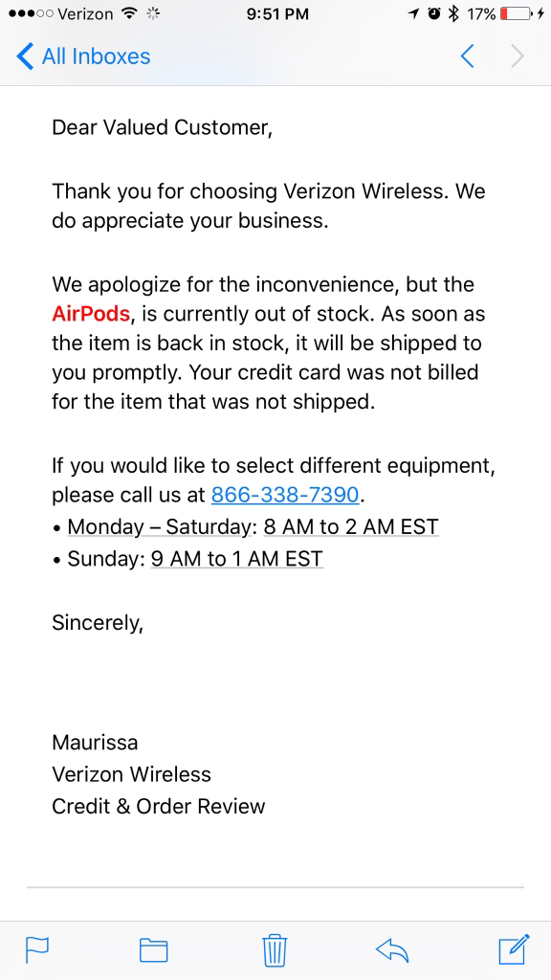The width and height of the screenshot is (551, 980).
Task: Call the 866-338-7390 phone link
Action: click(x=285, y=495)
